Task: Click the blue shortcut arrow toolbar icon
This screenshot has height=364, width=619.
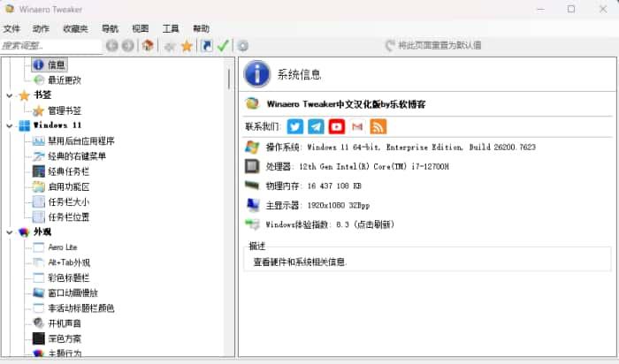Action: [x=206, y=46]
